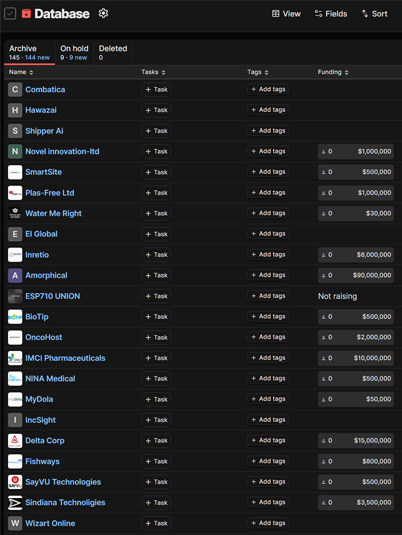Screen dimensions: 402x535
Task: Sort by the Funding column header
Action: tap(333, 72)
